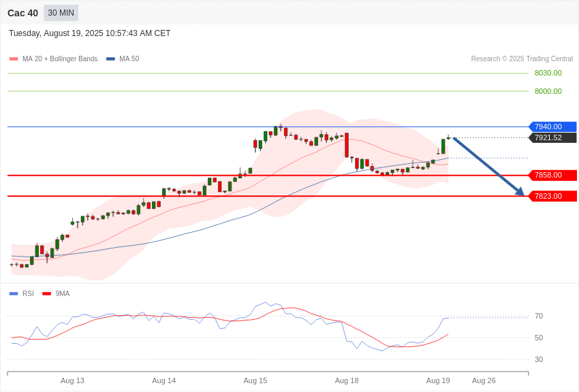Click the Aug 13 date axis label
The width and height of the screenshot is (579, 392).
click(72, 380)
